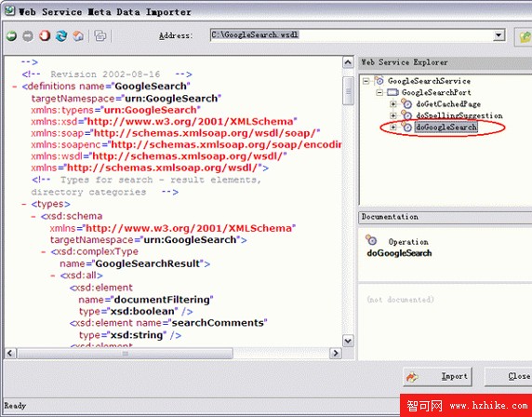This screenshot has height=417, width=532.
Task: Click the Documentation panel header
Action: pyautogui.click(x=445, y=217)
